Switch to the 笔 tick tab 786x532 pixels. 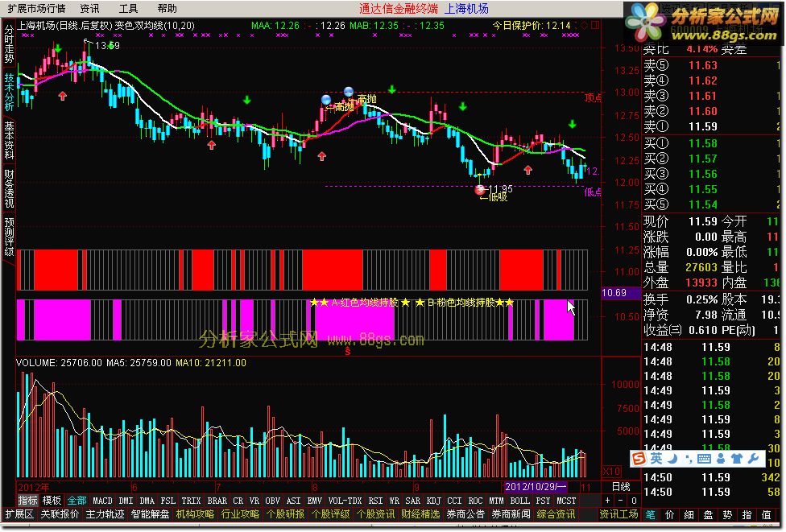(650, 514)
